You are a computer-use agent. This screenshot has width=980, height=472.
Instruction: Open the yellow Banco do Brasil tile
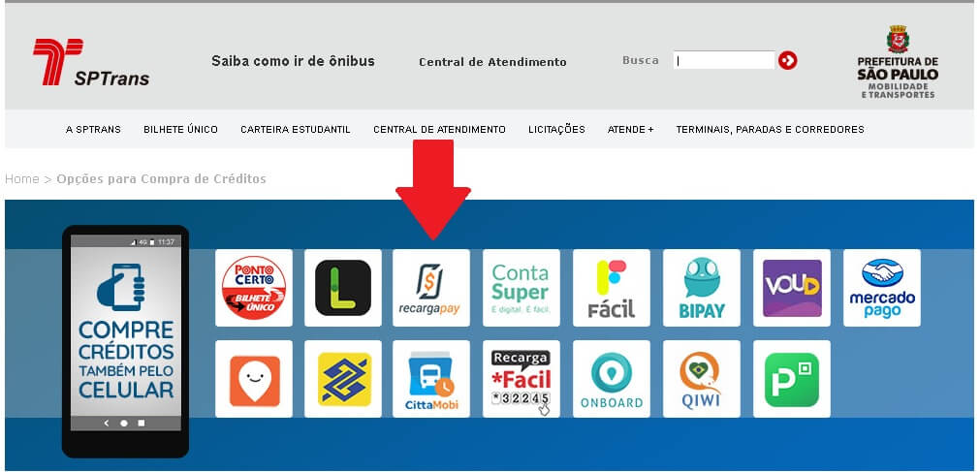pos(343,379)
